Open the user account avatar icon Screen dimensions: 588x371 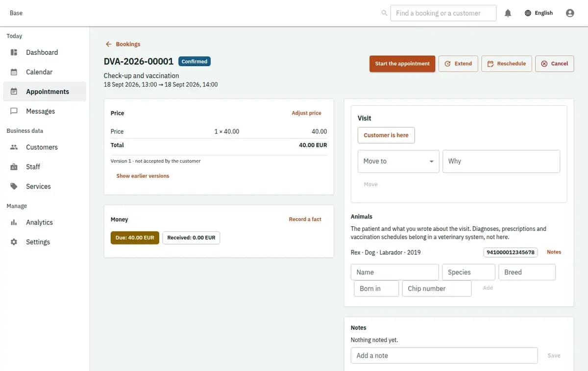570,13
